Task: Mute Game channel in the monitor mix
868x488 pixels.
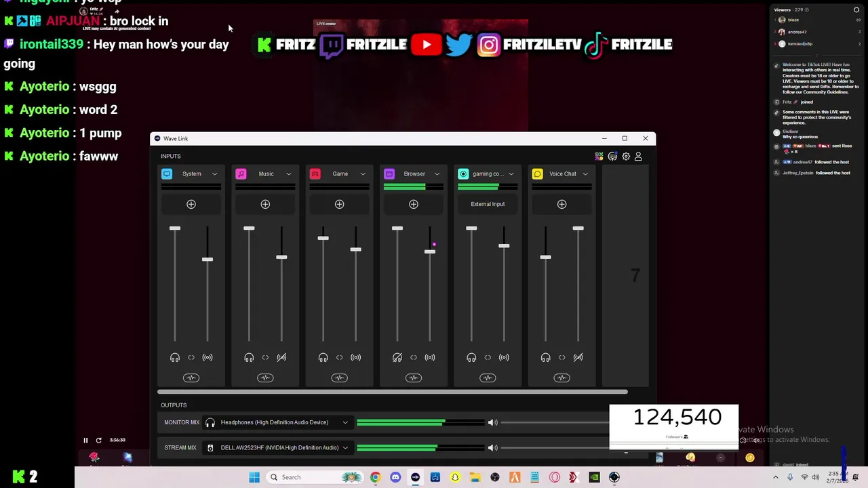Action: pyautogui.click(x=323, y=357)
